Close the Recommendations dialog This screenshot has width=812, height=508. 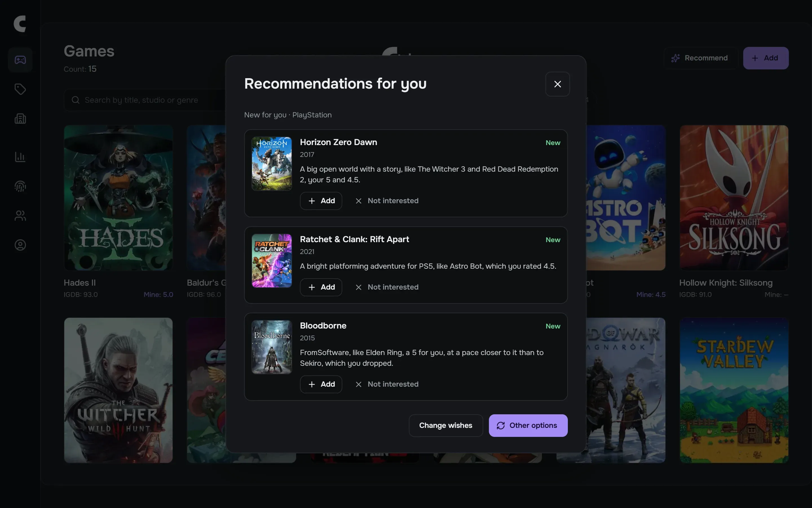(x=557, y=84)
